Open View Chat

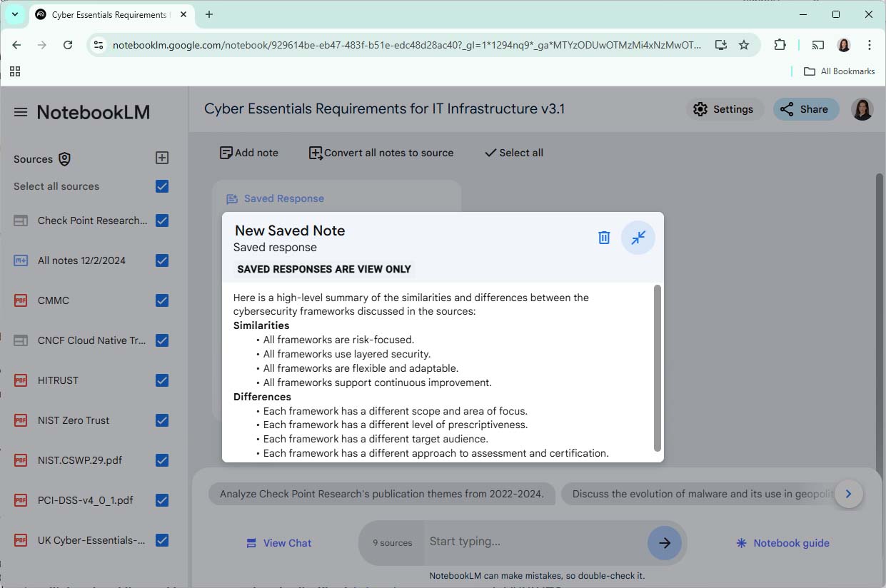(278, 542)
